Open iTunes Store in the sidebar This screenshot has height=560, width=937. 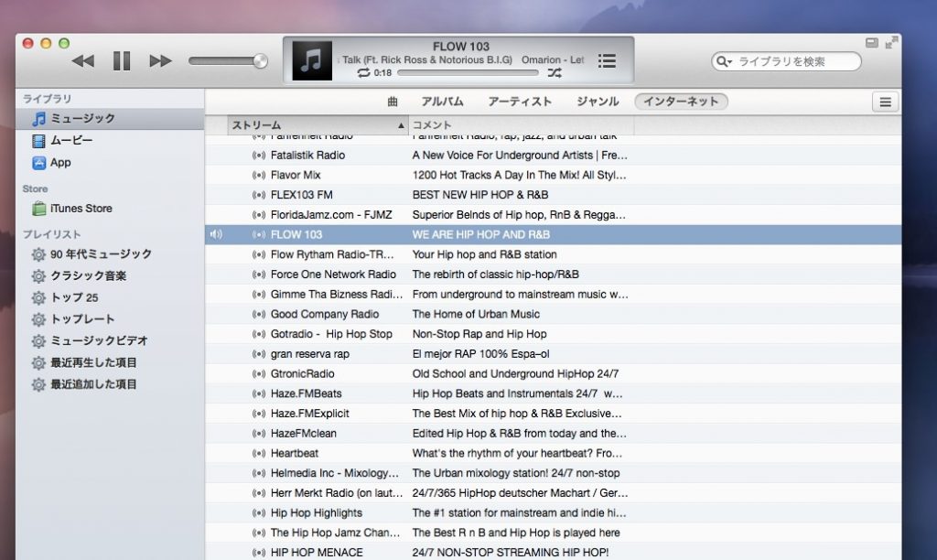click(110, 209)
